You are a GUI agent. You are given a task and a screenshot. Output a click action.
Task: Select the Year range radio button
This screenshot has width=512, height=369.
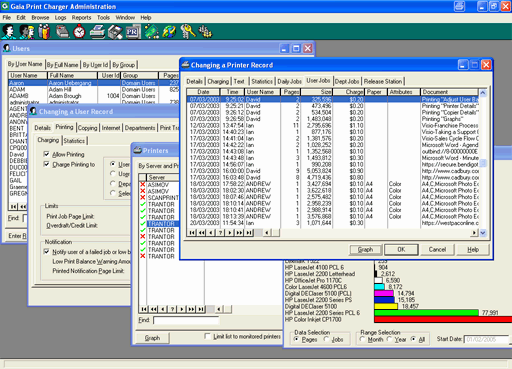pos(389,339)
